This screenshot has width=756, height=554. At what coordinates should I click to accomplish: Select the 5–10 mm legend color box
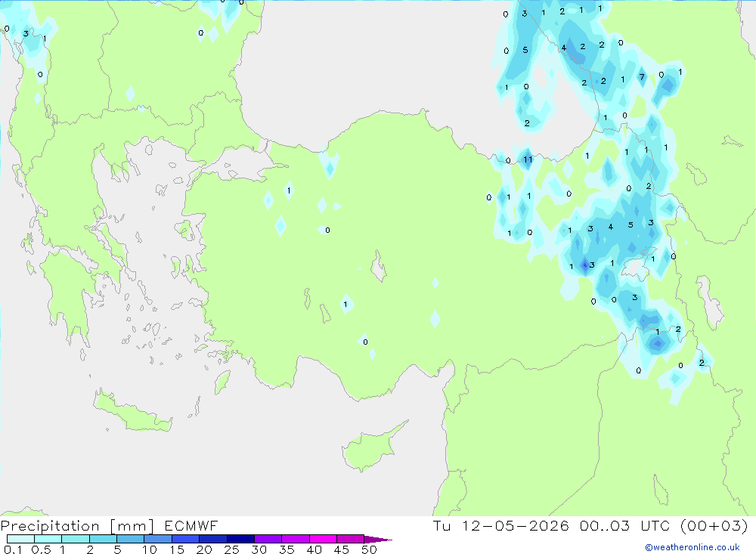131,539
